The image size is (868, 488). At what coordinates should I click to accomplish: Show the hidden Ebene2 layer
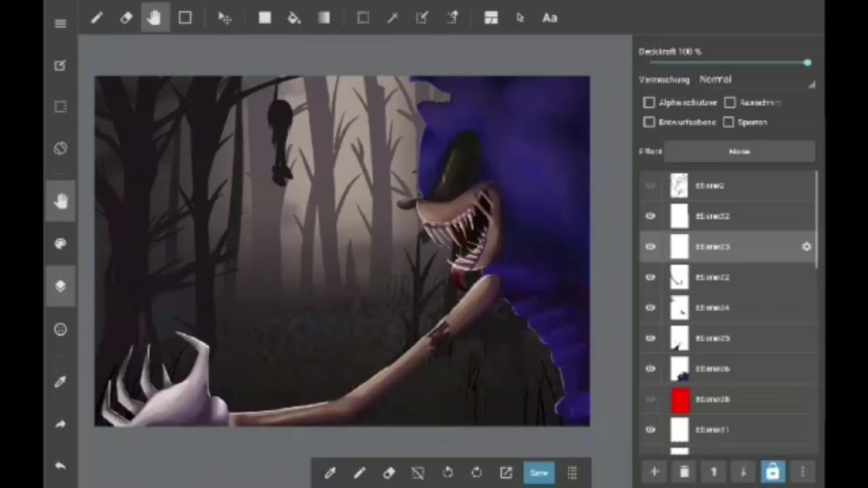(x=650, y=186)
